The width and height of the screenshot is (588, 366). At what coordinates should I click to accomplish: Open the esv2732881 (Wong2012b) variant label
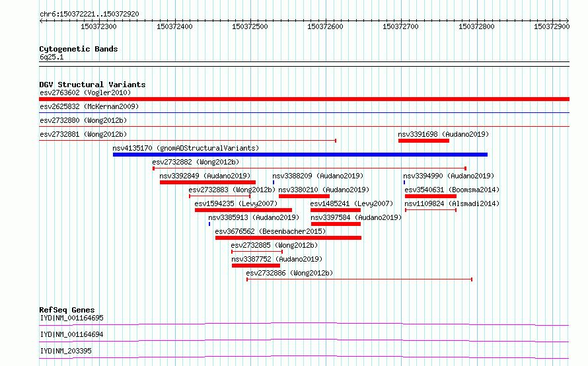tap(83, 134)
